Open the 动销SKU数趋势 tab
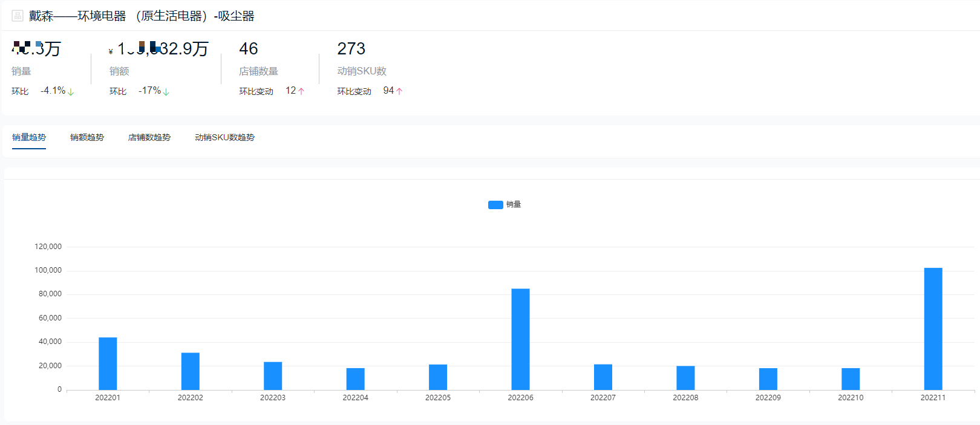This screenshot has height=425, width=980. pos(224,137)
